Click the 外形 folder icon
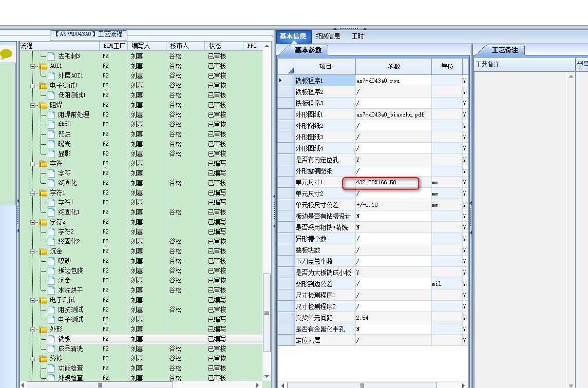588x388 pixels. tap(44, 329)
